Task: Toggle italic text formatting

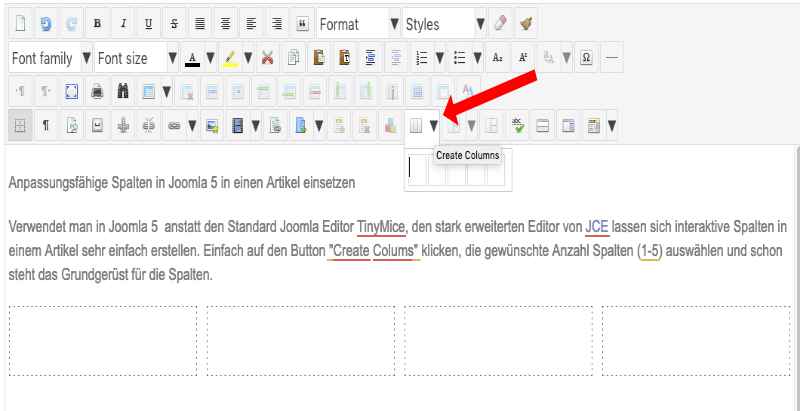Action: (x=125, y=22)
